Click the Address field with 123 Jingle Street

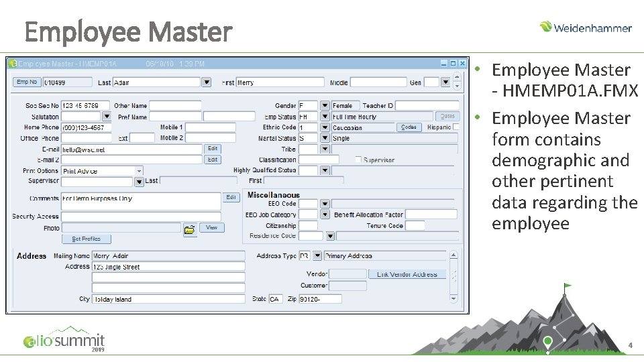(168, 267)
